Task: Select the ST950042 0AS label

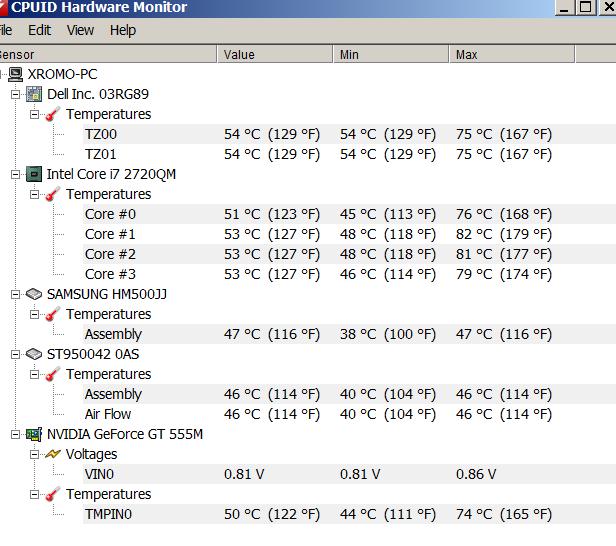Action: [93, 354]
